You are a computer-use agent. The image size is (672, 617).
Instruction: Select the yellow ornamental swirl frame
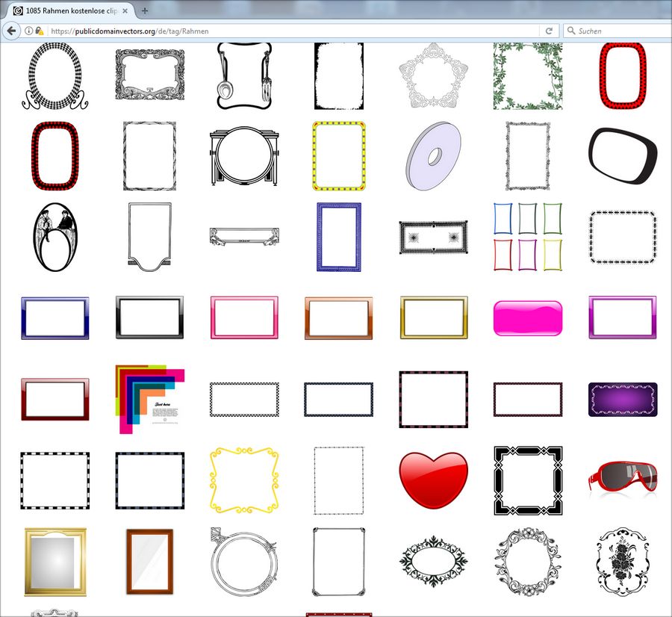point(244,480)
